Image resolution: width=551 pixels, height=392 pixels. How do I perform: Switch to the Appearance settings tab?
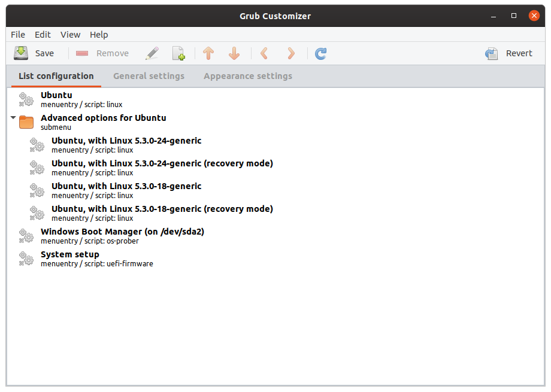click(248, 76)
